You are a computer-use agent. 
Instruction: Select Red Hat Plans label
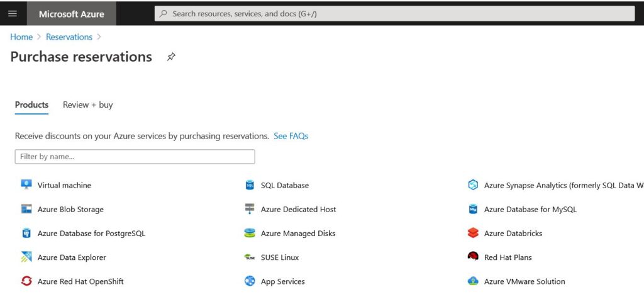click(508, 257)
